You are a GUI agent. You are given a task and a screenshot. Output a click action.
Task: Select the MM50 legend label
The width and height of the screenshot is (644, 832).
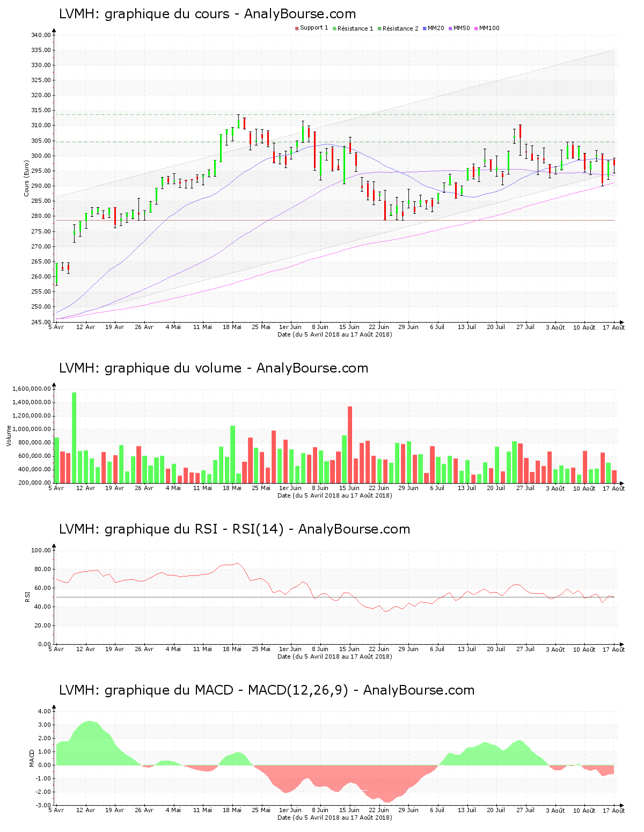pyautogui.click(x=462, y=28)
